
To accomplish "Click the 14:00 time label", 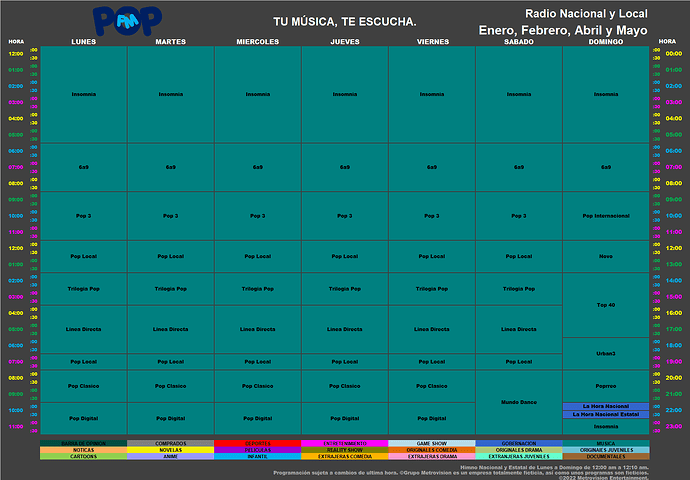I will (674, 281).
